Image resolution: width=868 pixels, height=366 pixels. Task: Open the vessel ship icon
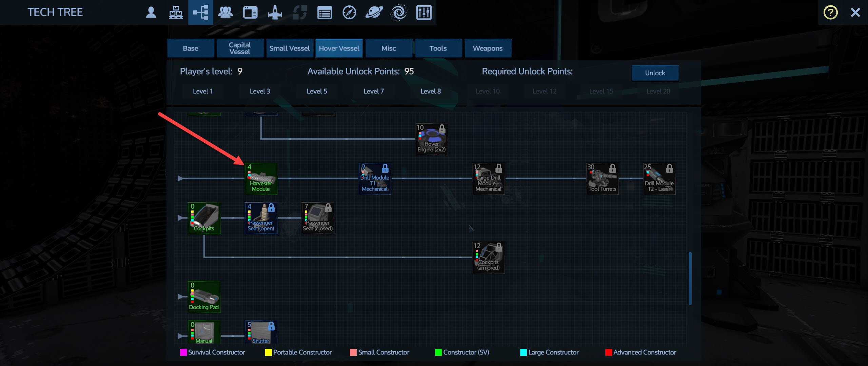[x=275, y=13]
